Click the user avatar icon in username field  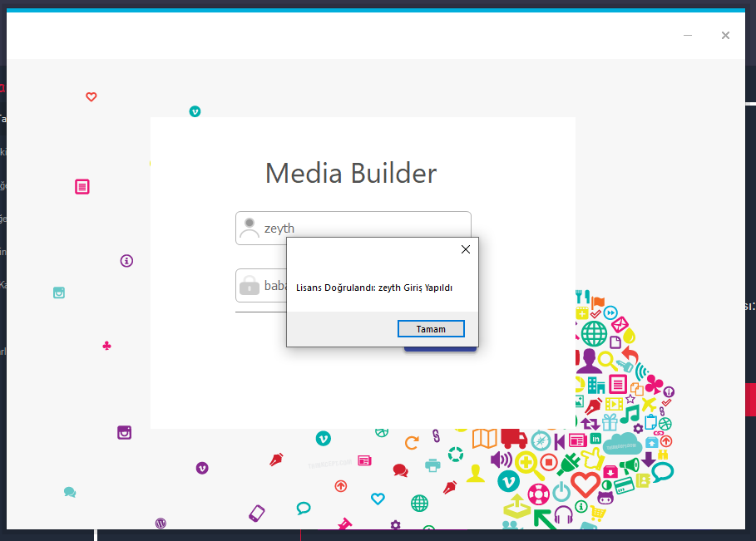pos(250,228)
